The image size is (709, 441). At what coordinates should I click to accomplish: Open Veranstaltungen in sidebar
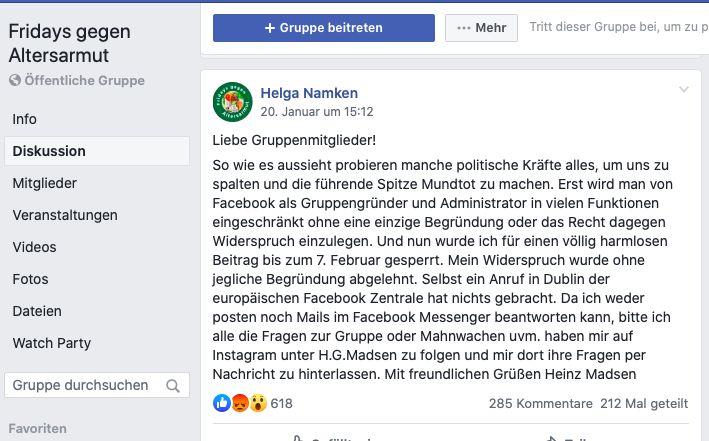pyautogui.click(x=65, y=215)
